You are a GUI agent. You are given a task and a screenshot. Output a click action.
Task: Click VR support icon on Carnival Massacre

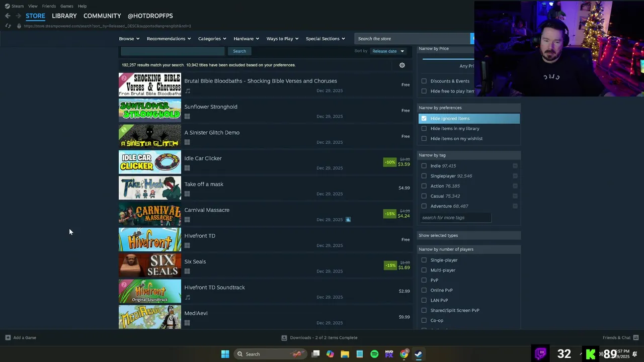(x=348, y=220)
